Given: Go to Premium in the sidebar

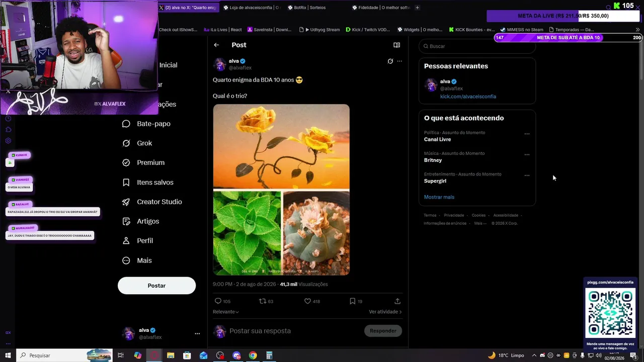Looking at the screenshot, I should click(x=143, y=163).
